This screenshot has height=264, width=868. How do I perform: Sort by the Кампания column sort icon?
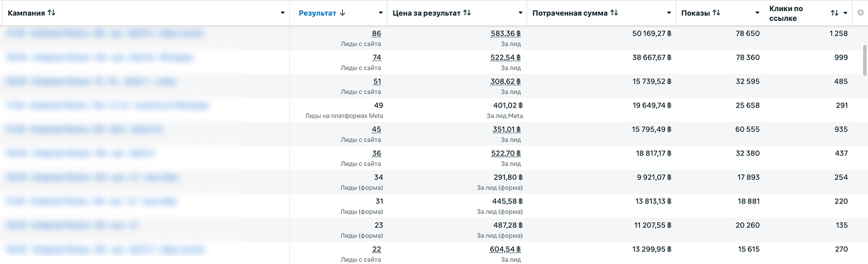tap(52, 13)
